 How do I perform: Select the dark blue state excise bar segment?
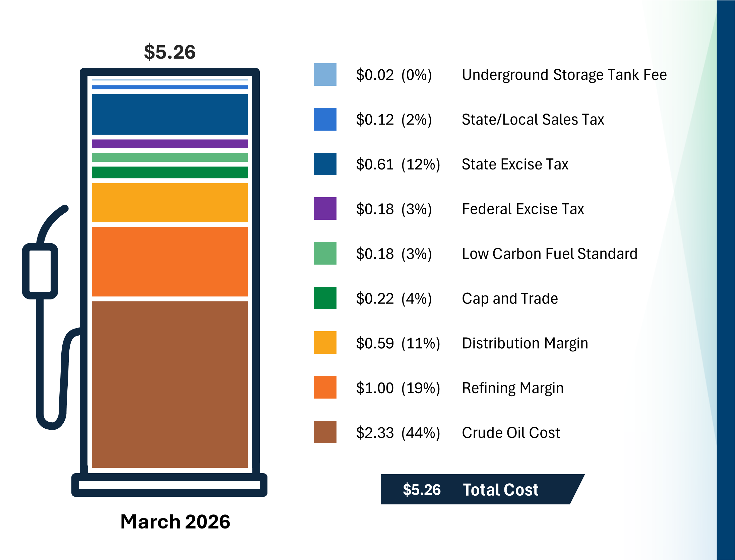170,114
